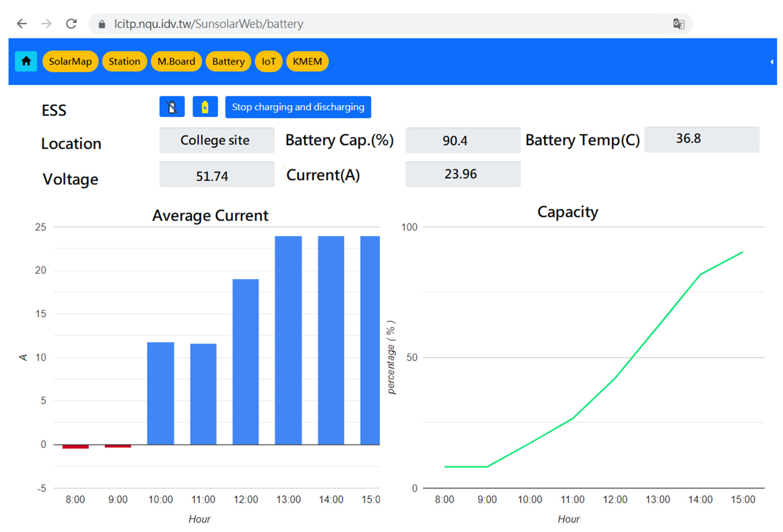Click the Battery Cap field showing 90.4
The height and width of the screenshot is (532, 783).
click(463, 140)
